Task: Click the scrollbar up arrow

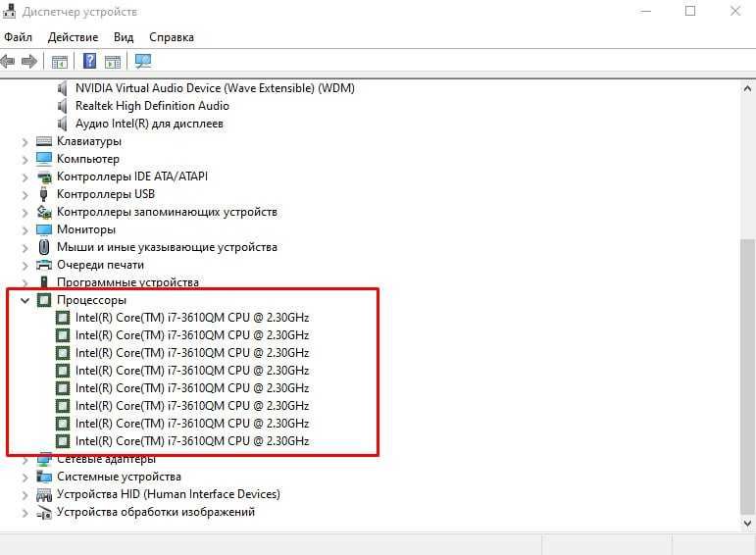Action: [747, 88]
